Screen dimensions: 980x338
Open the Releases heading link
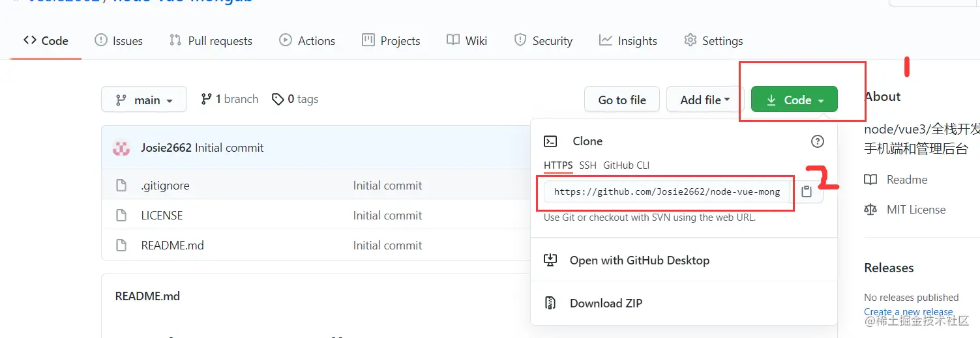pyautogui.click(x=889, y=268)
